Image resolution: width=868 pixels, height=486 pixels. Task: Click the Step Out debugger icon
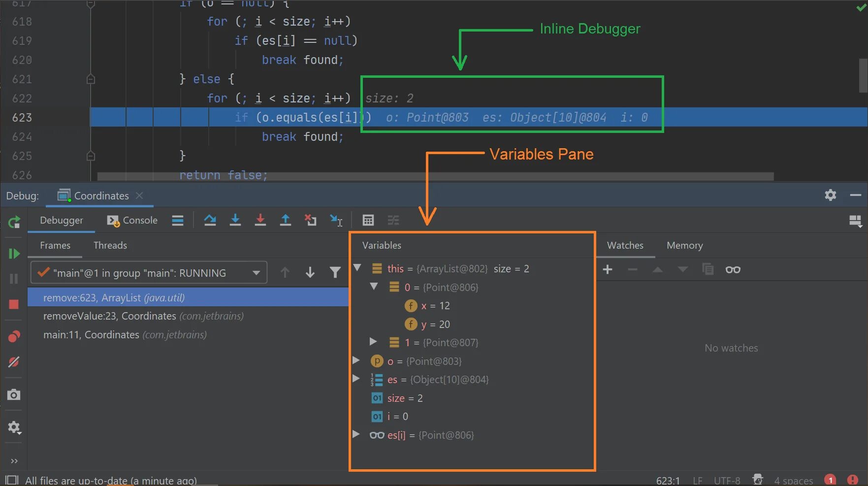[x=286, y=220]
